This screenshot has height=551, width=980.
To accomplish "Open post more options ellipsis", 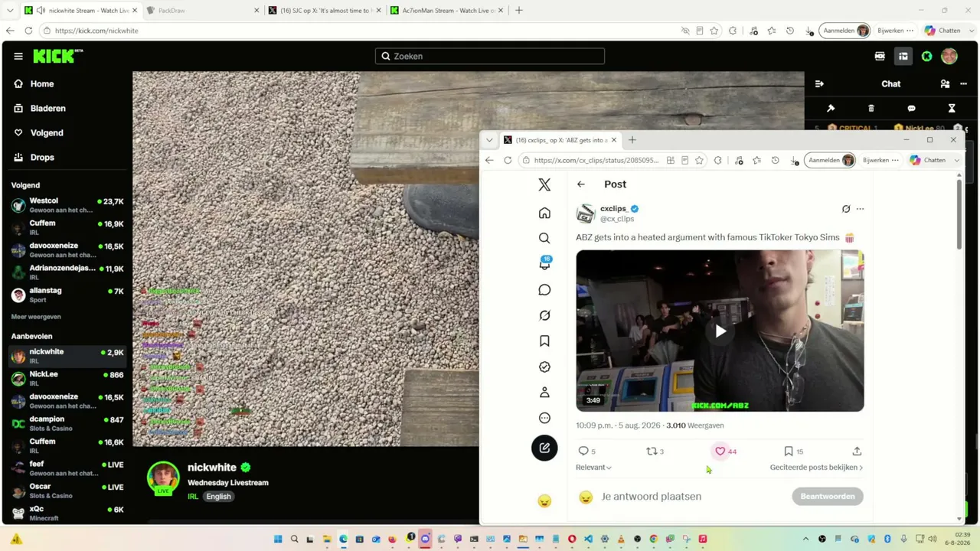I will 860,209.
